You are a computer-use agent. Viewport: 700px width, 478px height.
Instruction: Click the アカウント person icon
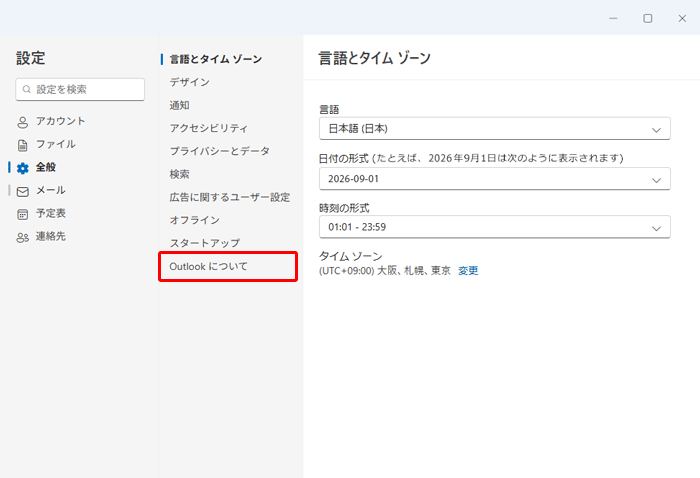(x=22, y=122)
